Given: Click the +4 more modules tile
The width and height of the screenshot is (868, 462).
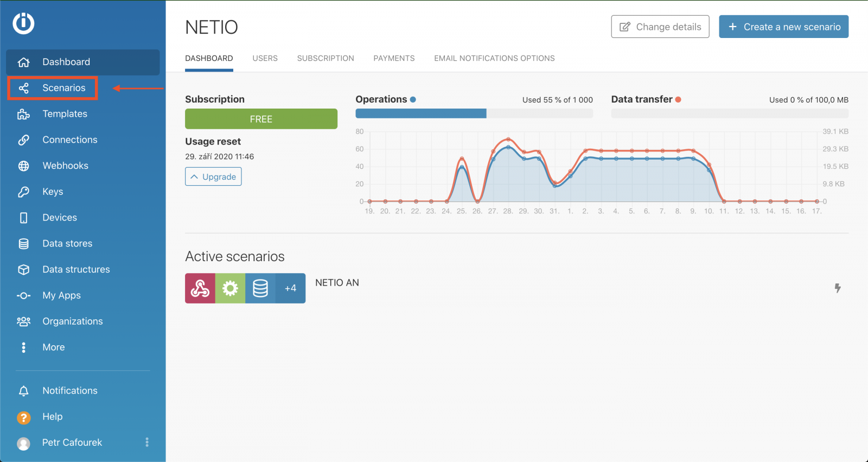Looking at the screenshot, I should (x=291, y=288).
